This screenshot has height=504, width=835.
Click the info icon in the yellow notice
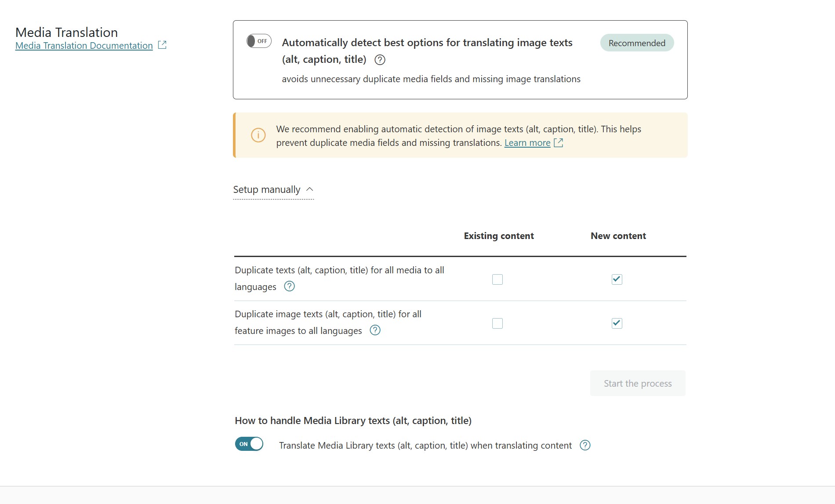pyautogui.click(x=258, y=135)
